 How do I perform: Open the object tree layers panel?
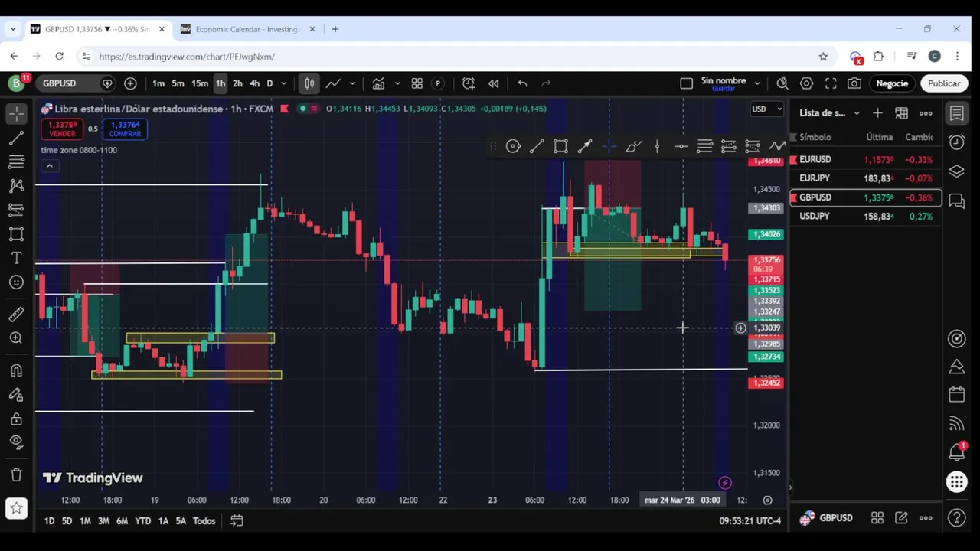click(x=957, y=171)
